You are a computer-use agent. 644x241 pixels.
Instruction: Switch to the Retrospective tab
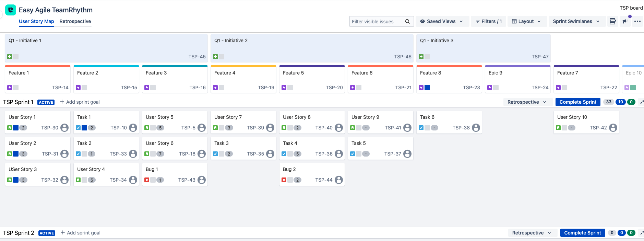point(75,21)
